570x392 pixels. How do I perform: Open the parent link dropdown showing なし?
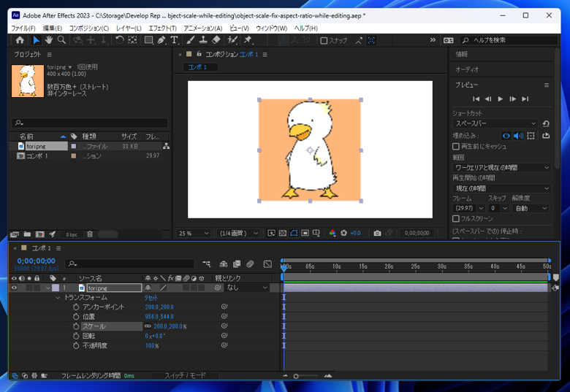(246, 288)
